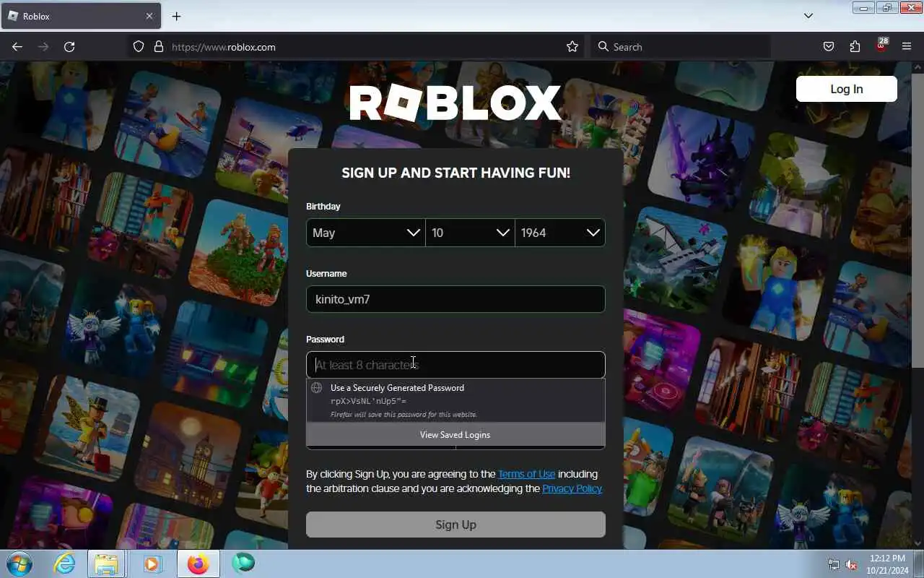Launch Internet Explorer from the taskbar

pos(64,564)
